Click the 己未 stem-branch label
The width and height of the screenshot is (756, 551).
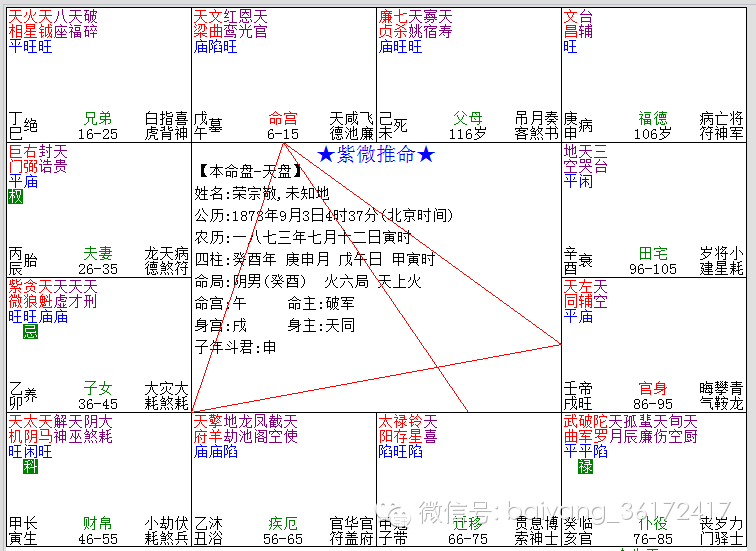[x=386, y=126]
